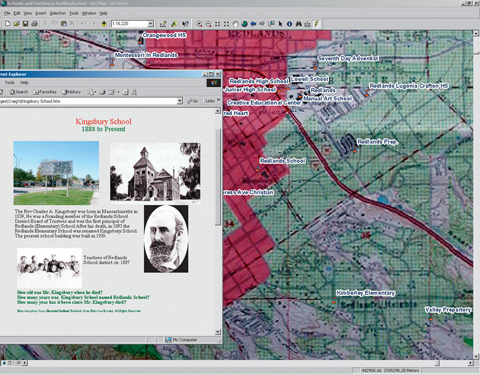
Task: Go back to previous extent arrow
Action: click(253, 24)
